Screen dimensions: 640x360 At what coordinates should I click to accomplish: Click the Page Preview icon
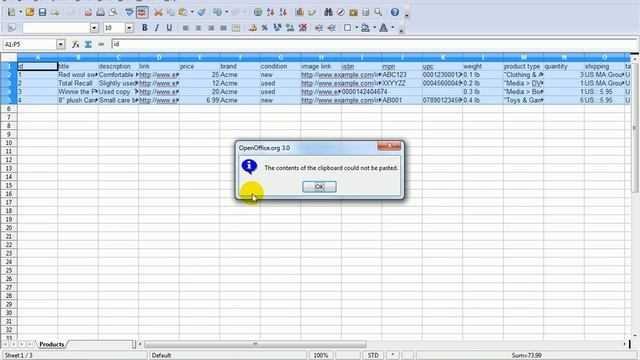113,12
